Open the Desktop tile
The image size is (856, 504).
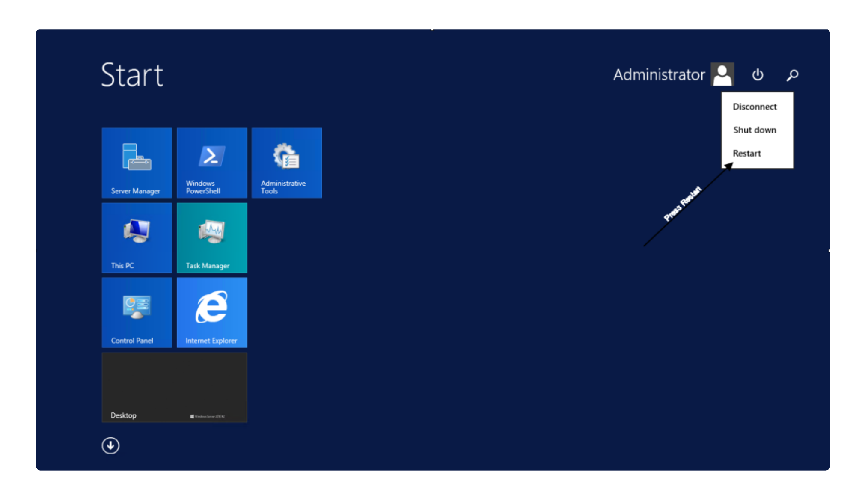[175, 387]
